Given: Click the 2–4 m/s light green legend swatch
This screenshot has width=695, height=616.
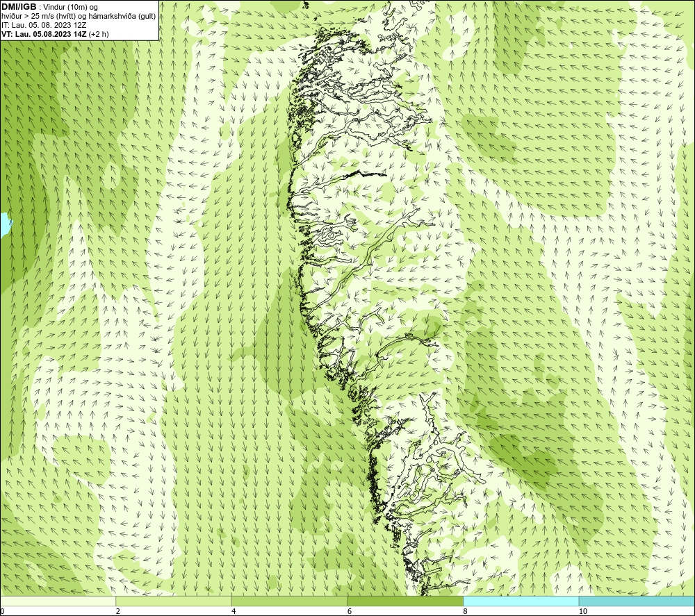Looking at the screenshot, I should pos(174,601).
